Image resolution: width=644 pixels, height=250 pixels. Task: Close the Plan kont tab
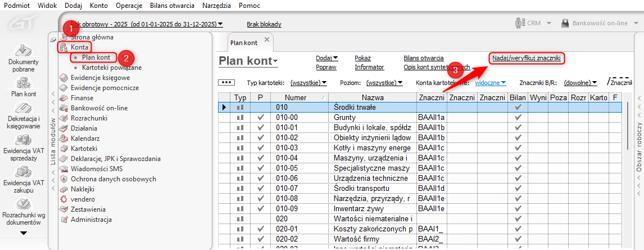[x=267, y=39]
